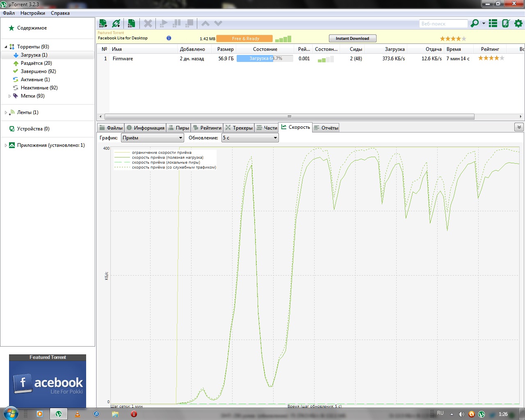
Task: Open the Настройки menu
Action: tap(33, 13)
